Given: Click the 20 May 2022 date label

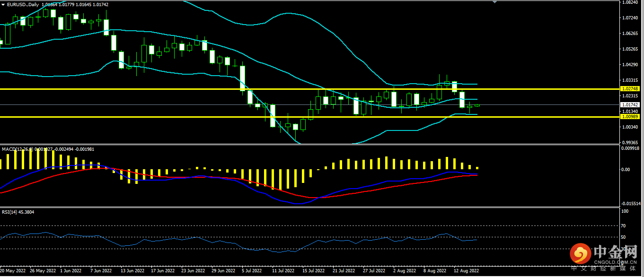Looking at the screenshot, I should point(14,271).
